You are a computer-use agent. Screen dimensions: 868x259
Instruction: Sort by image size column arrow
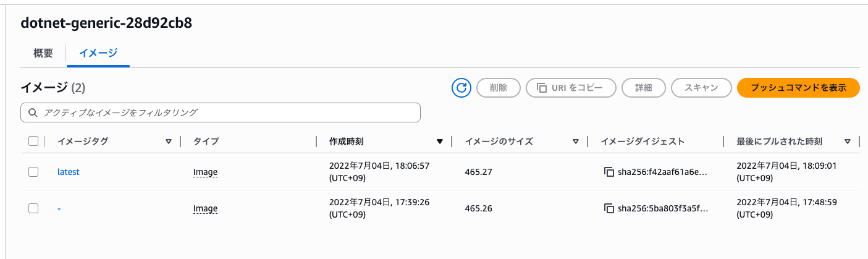point(575,142)
